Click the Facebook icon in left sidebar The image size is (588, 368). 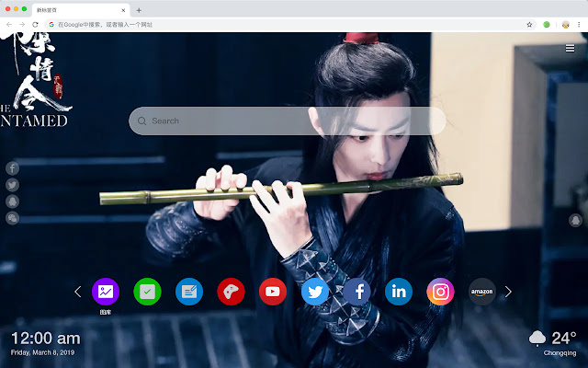click(12, 168)
